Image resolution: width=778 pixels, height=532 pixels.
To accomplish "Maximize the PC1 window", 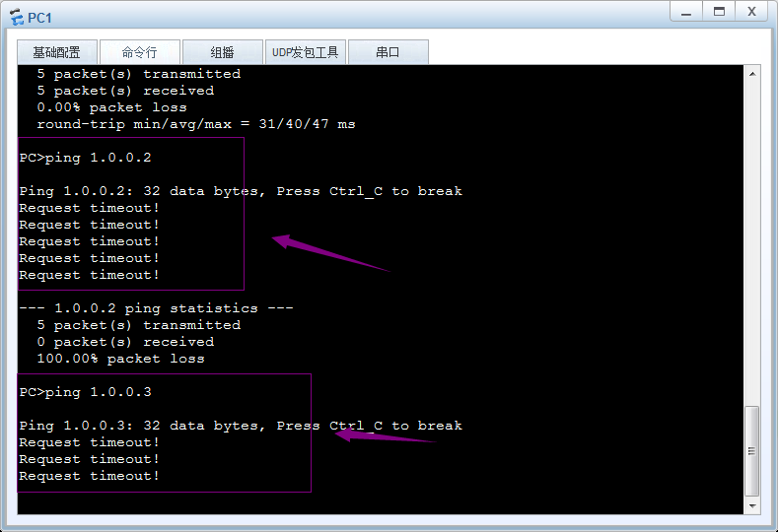I will (719, 12).
